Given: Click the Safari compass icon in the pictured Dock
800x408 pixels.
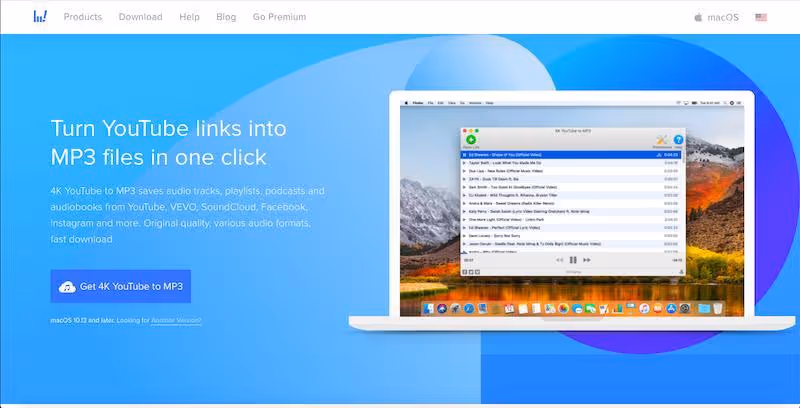Looking at the screenshot, I should (469, 309).
